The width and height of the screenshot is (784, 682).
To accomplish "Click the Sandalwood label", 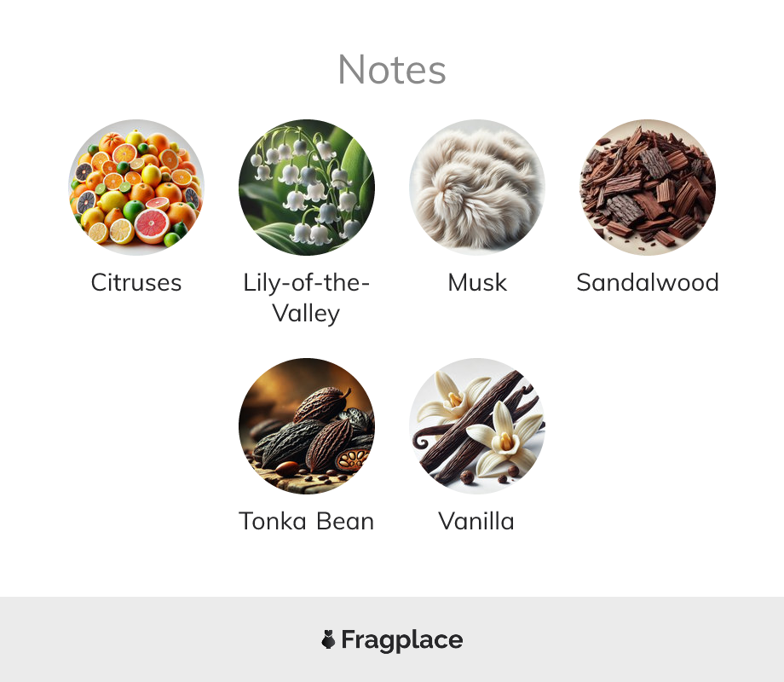I will pos(648,283).
